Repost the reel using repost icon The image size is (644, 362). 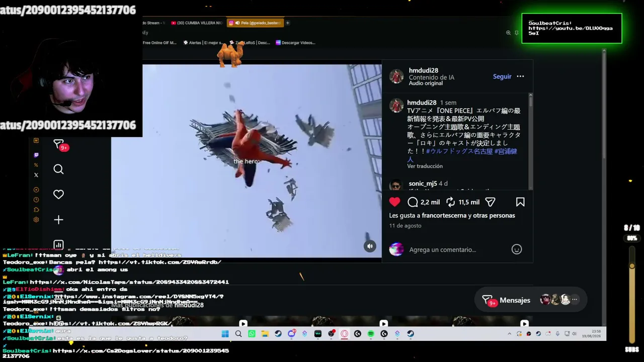(450, 202)
